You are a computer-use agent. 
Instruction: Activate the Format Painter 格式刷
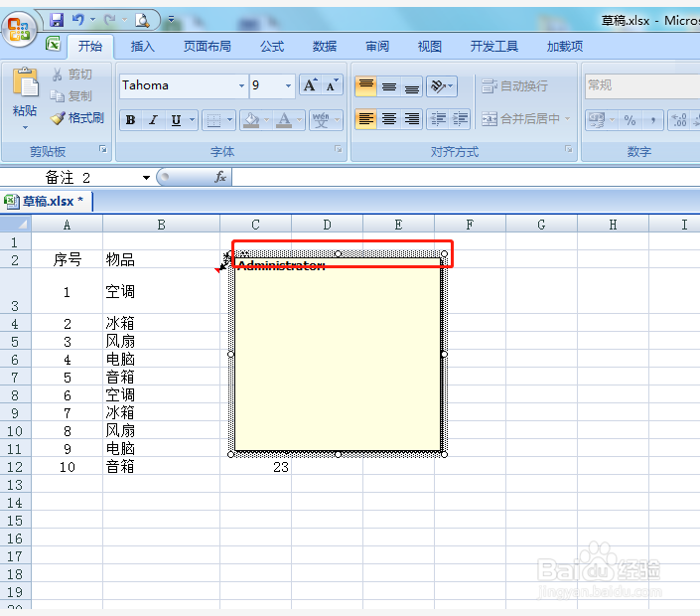(x=77, y=118)
